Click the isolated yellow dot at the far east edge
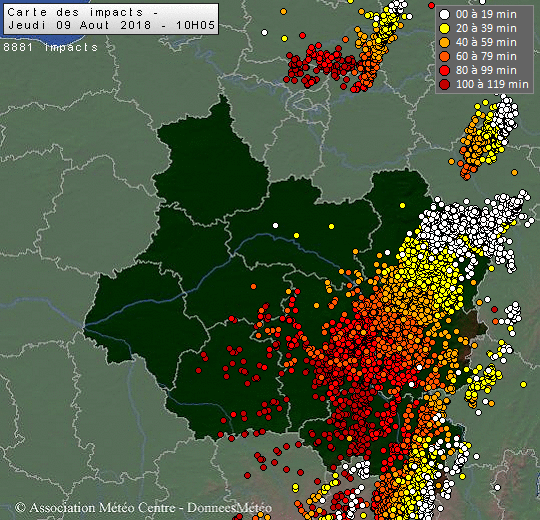Viewport: 540px width, 520px height. point(523,384)
